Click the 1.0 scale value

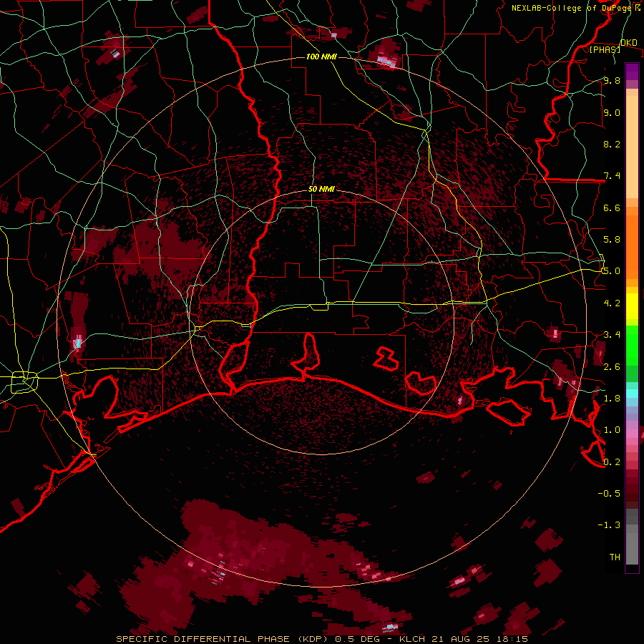click(612, 430)
